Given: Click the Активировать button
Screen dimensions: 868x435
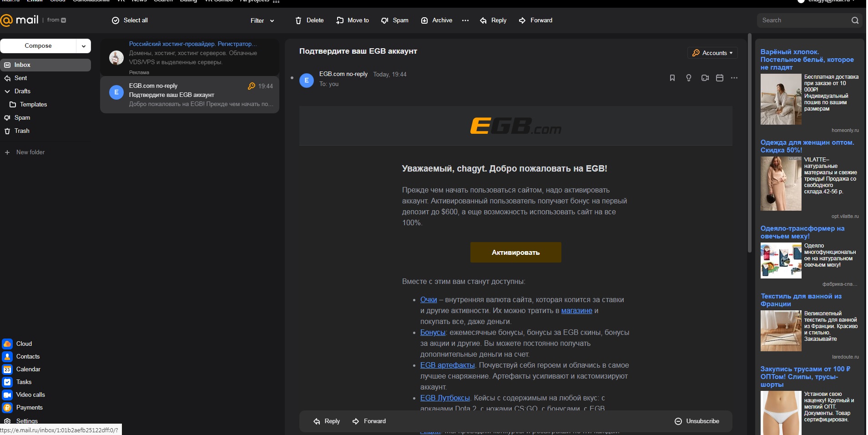Looking at the screenshot, I should tap(515, 253).
